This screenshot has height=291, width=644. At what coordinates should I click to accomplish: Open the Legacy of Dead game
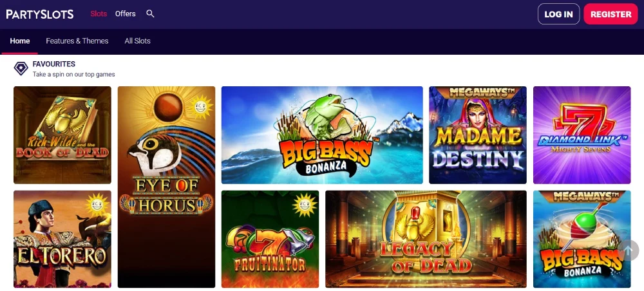pyautogui.click(x=426, y=239)
